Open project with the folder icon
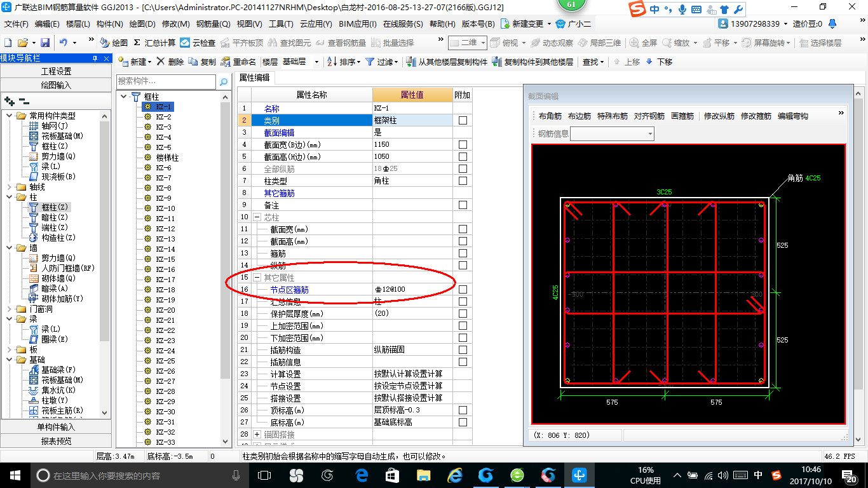Screen dimensions: 868x488 click(x=23, y=43)
